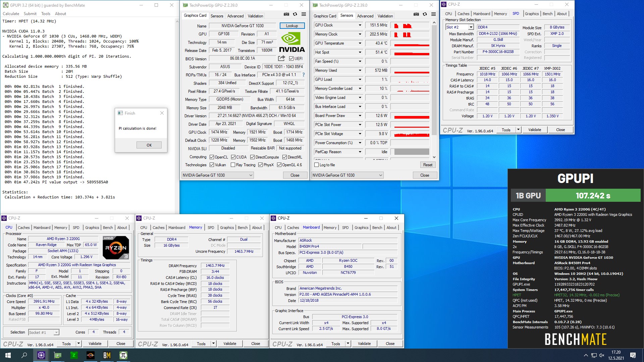Click refresh icon in GPU-Z Graphics Card window

click(x=295, y=14)
